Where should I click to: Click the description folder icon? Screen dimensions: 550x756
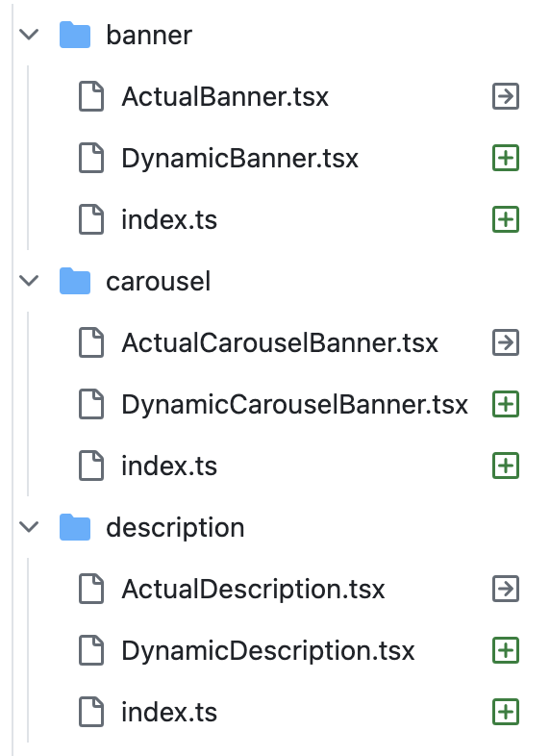point(75,527)
